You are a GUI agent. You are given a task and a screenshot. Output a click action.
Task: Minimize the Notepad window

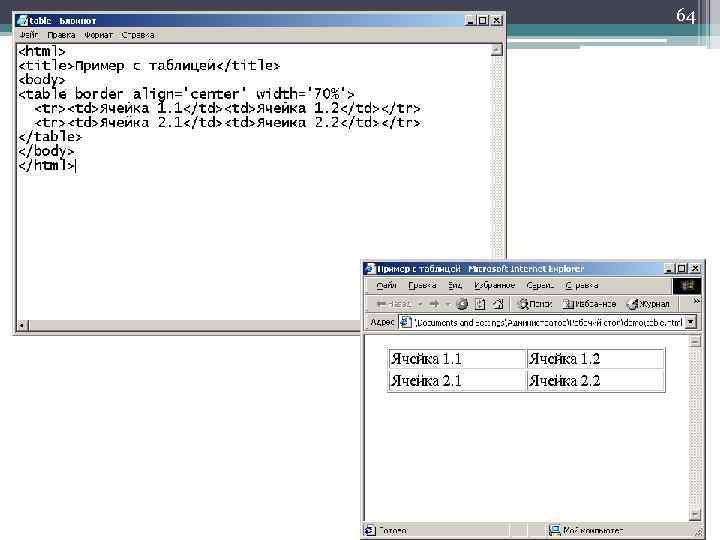click(x=470, y=21)
